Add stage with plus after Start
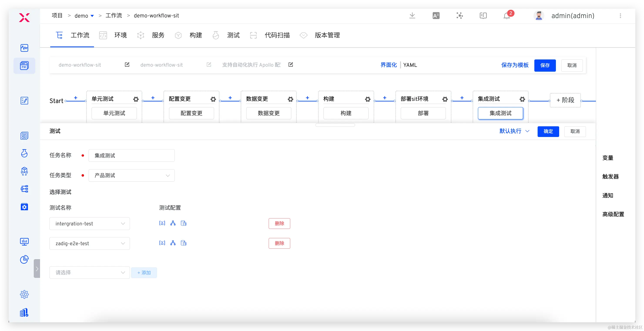 click(x=75, y=98)
